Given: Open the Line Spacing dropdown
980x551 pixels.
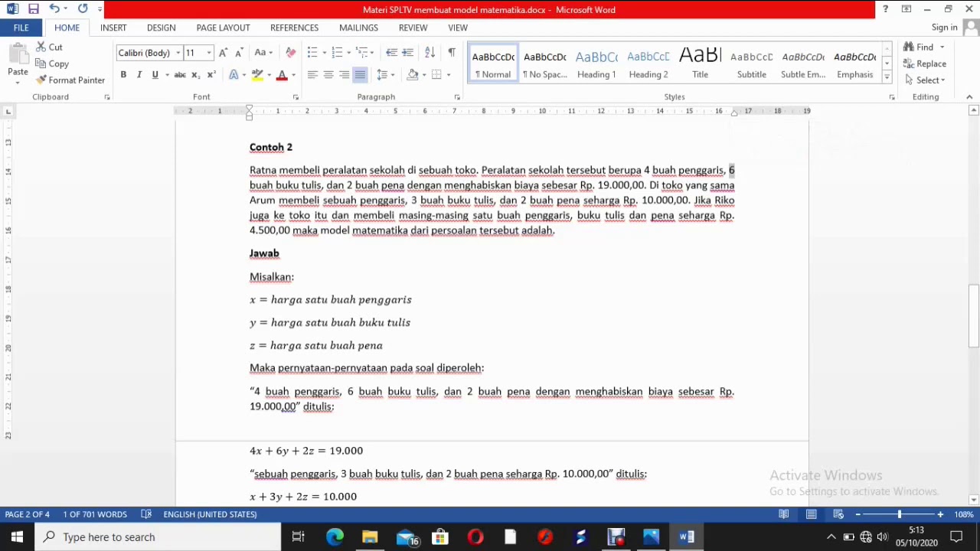Looking at the screenshot, I should tap(385, 75).
